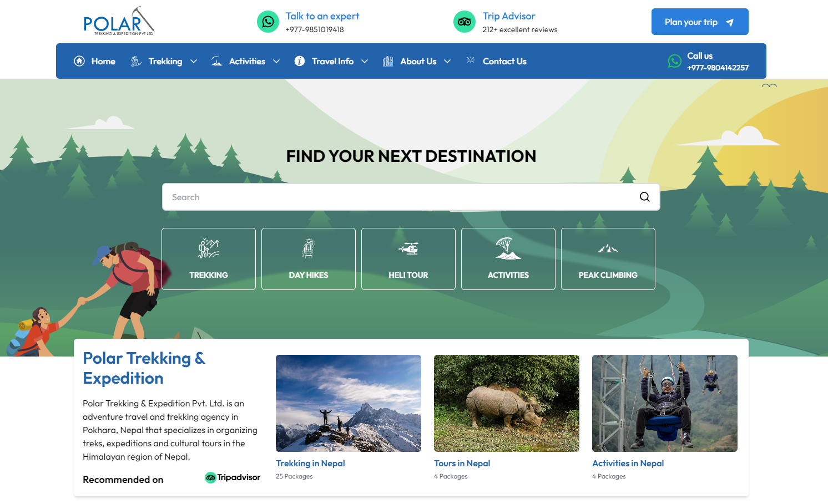The height and width of the screenshot is (504, 828).
Task: Click the HELI TOUR helicopter icon
Action: [x=408, y=250]
